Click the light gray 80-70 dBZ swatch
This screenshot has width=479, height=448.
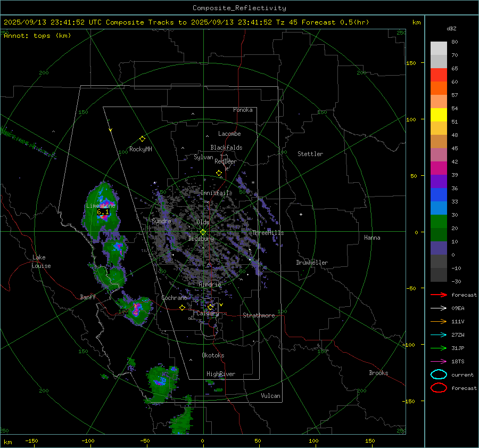click(x=439, y=48)
